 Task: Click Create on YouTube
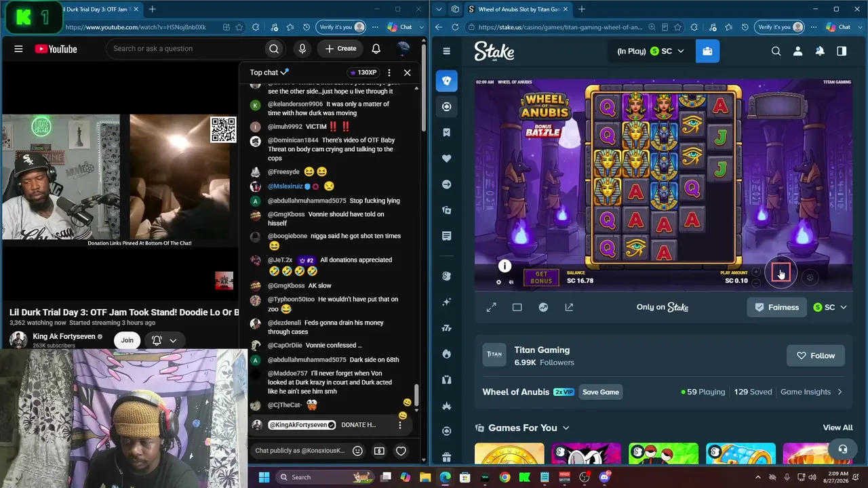340,49
